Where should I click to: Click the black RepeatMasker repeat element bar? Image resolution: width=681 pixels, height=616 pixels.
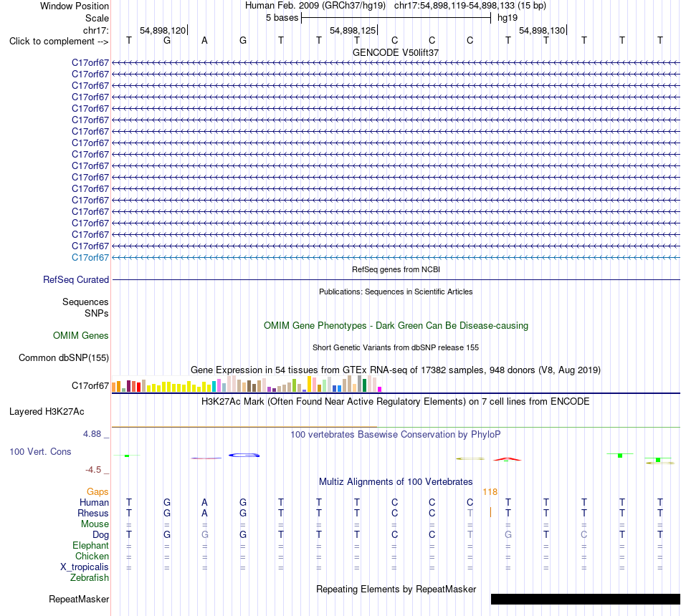click(x=586, y=599)
